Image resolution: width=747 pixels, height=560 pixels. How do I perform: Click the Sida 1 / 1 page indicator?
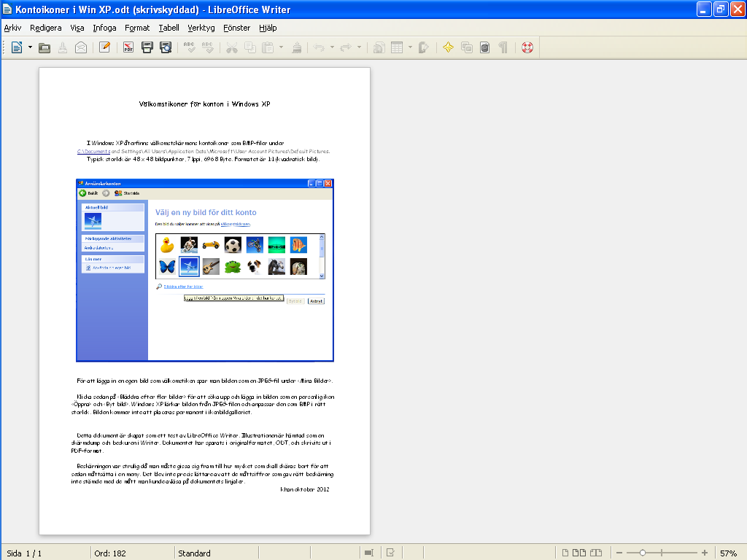(24, 553)
